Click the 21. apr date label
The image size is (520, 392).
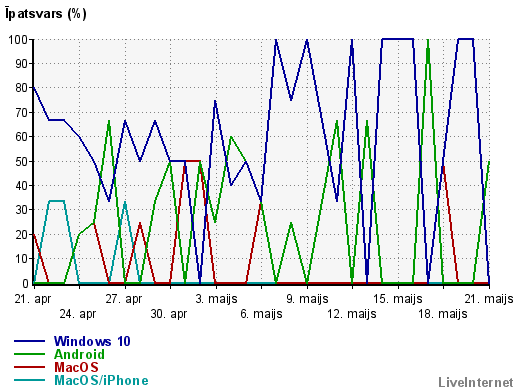click(x=33, y=299)
